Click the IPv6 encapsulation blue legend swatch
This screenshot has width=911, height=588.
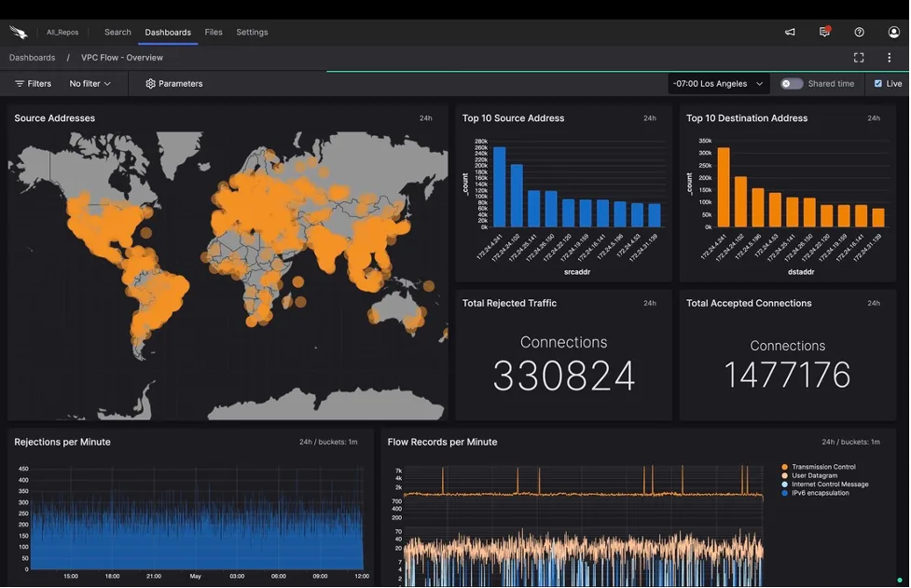(784, 493)
